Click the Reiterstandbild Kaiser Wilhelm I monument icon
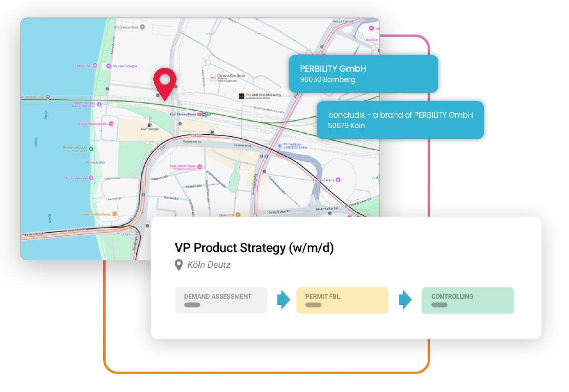569x392 pixels. point(99,104)
